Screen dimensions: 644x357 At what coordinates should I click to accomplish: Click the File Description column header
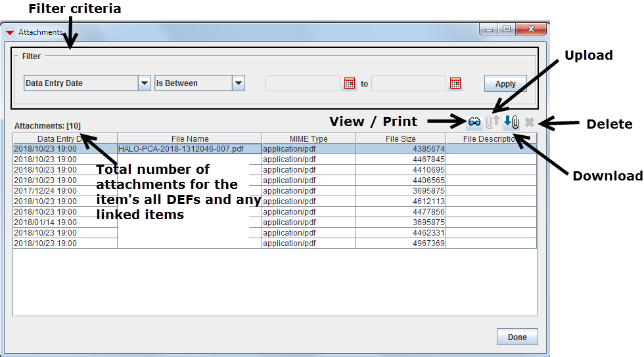coord(491,138)
